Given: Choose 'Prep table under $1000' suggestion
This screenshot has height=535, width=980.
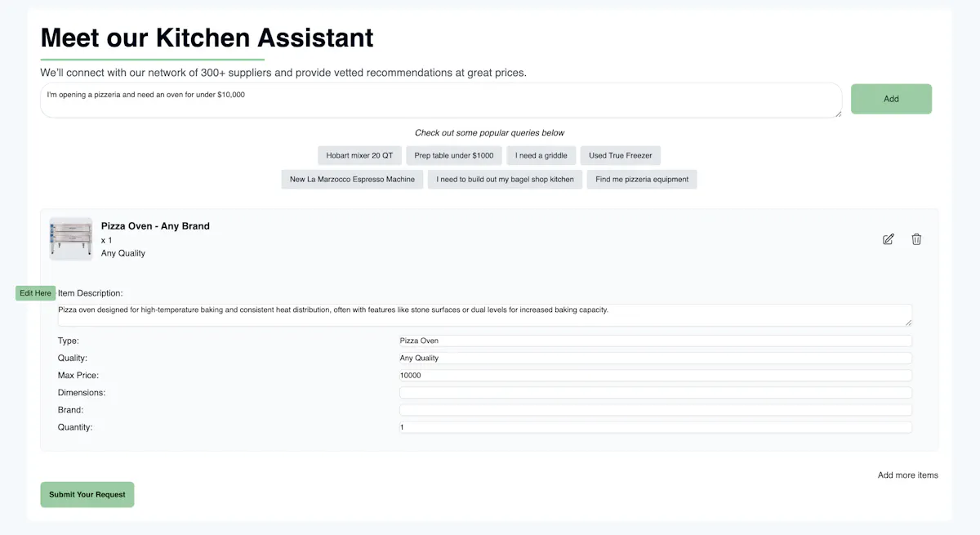Looking at the screenshot, I should (x=454, y=155).
